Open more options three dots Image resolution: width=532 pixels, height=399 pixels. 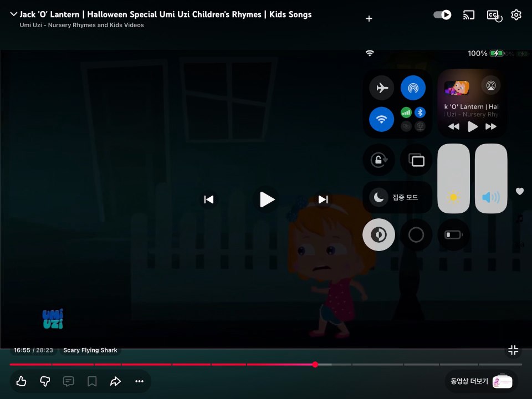(x=140, y=381)
